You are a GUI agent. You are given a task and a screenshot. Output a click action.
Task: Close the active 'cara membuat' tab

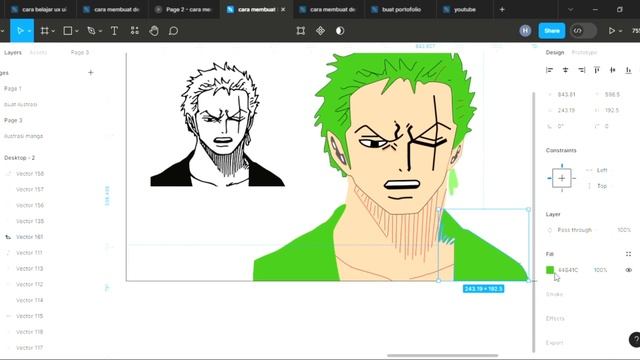[x=283, y=9]
